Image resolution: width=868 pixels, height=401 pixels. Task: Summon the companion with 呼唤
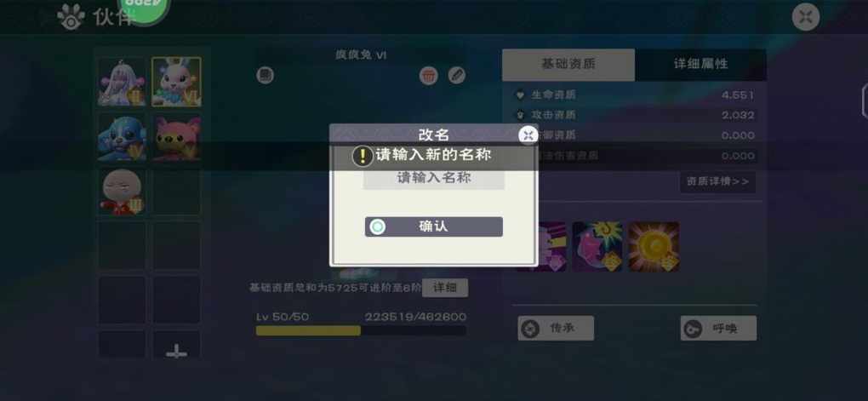point(718,329)
